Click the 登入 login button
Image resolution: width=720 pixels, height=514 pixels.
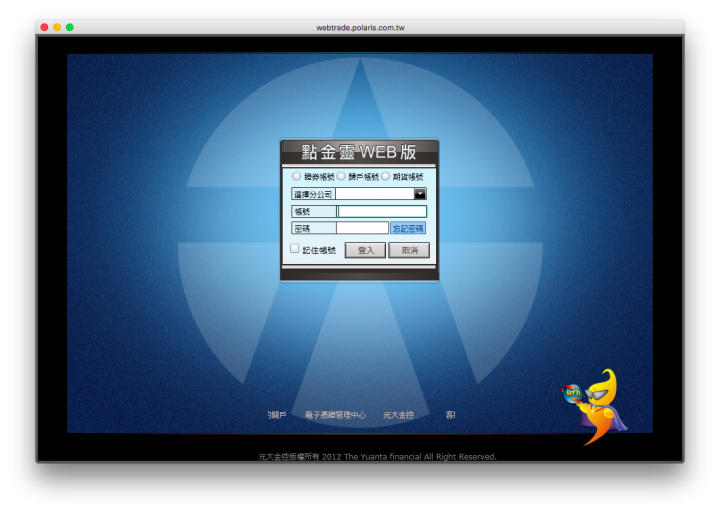(x=366, y=250)
